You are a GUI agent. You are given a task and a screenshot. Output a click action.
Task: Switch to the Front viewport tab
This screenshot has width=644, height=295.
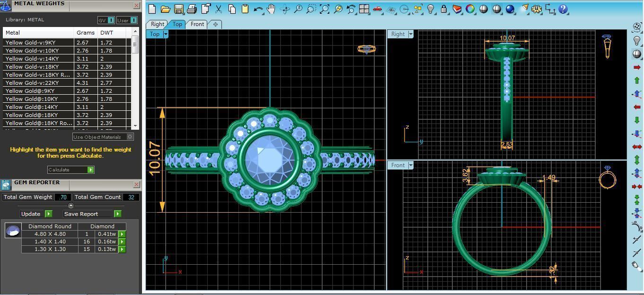197,24
